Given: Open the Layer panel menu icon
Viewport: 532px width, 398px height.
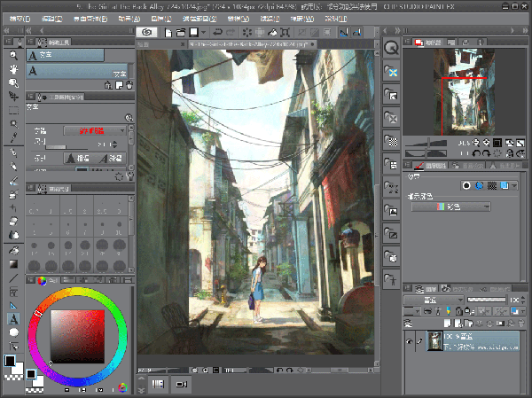Looking at the screenshot, I should 407,288.
